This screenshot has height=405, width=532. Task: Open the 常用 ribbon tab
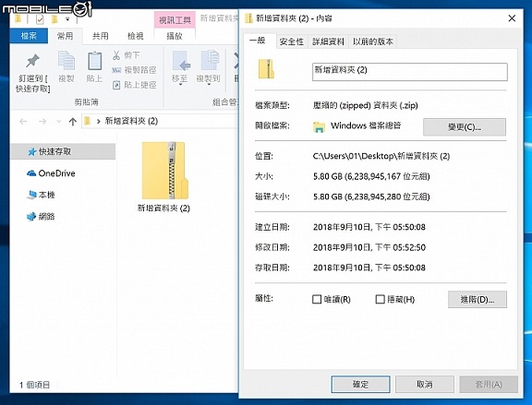point(66,36)
